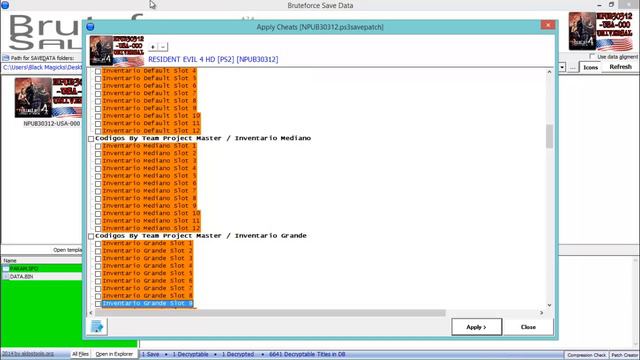Check Inventario Mediano Slot 1
640x360 pixels.
98,146
